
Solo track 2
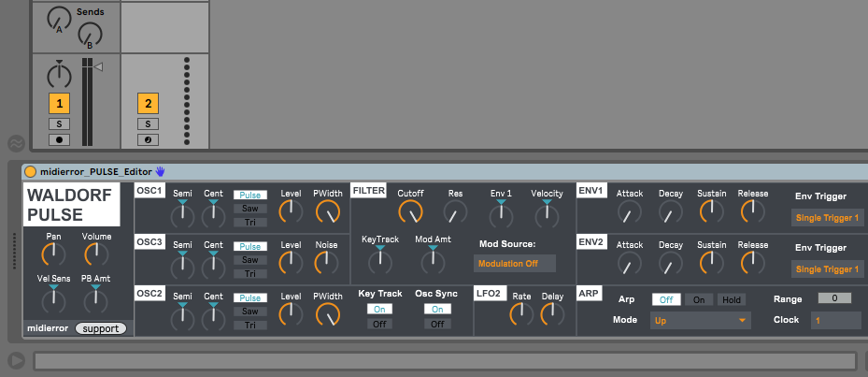(x=148, y=123)
